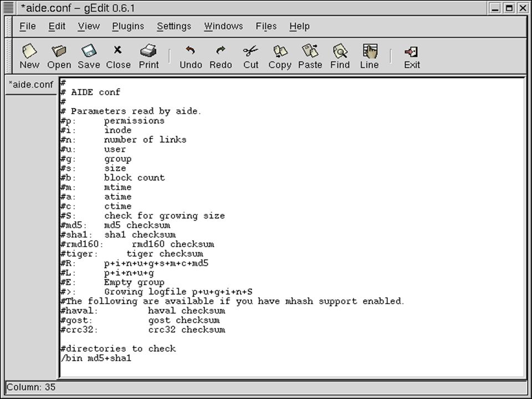Screen dimensions: 532x399
Task: Maximize the gEdit window
Action: [x=509, y=8]
